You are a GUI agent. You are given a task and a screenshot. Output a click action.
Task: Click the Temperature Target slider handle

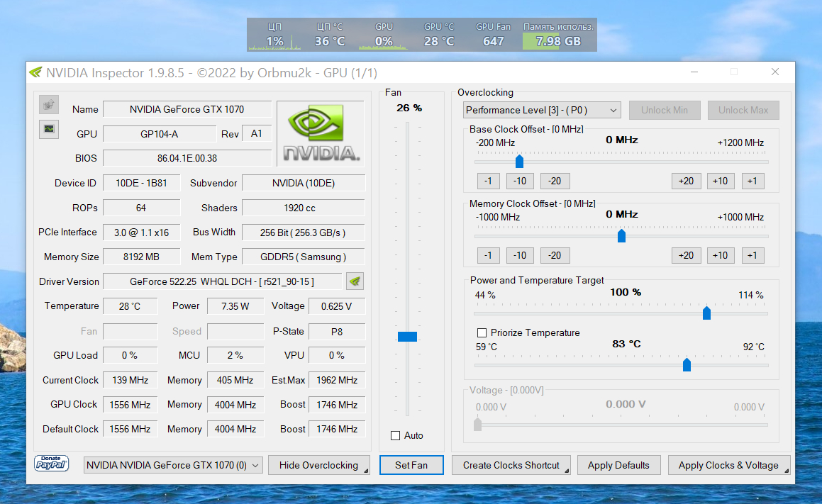(687, 364)
